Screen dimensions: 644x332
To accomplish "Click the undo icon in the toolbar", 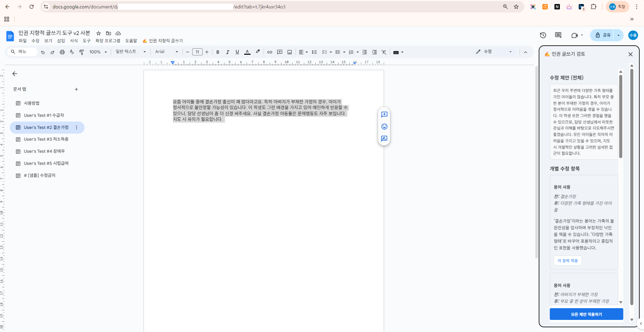I will [x=43, y=52].
